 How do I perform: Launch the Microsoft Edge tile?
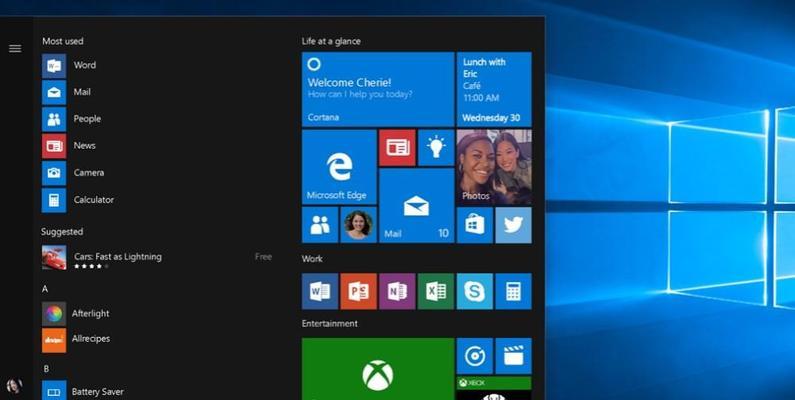339,167
